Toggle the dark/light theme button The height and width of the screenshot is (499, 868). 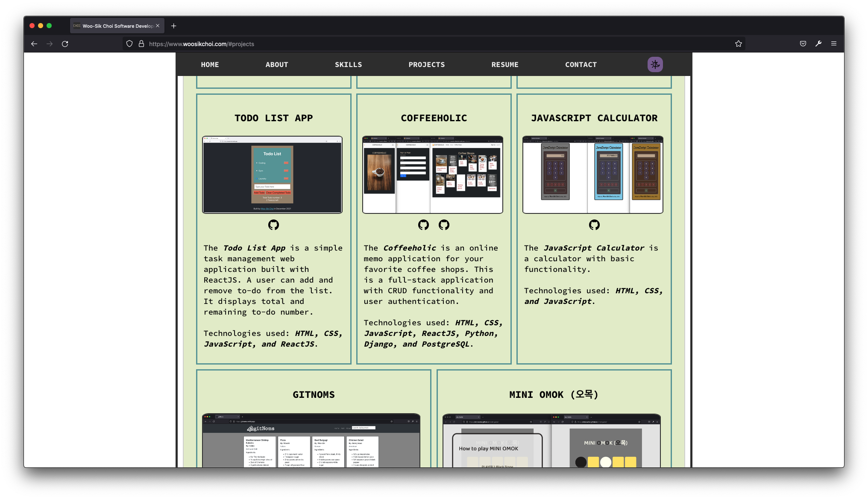pyautogui.click(x=655, y=64)
